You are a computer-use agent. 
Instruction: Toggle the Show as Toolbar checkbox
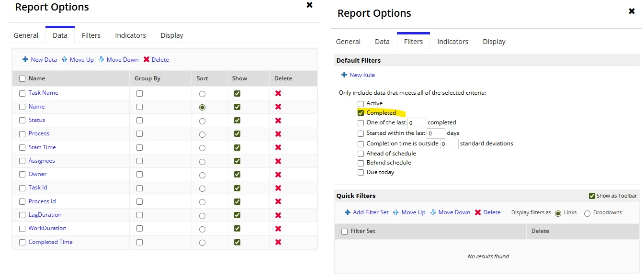coord(592,196)
